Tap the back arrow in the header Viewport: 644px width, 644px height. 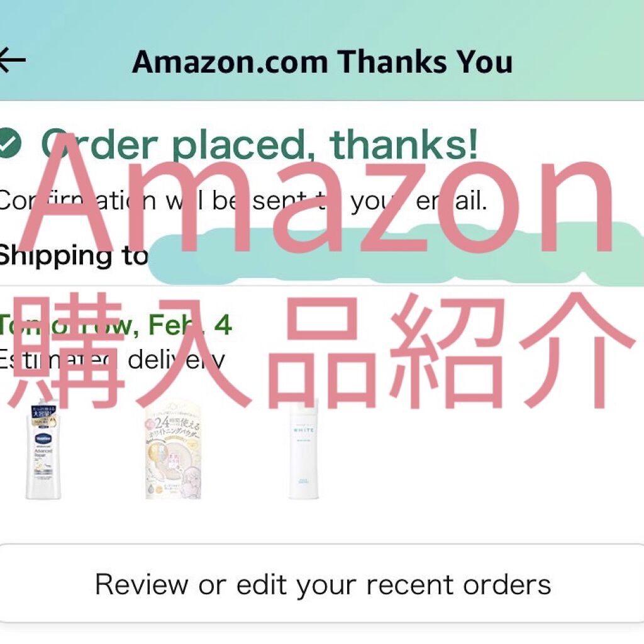13,60
